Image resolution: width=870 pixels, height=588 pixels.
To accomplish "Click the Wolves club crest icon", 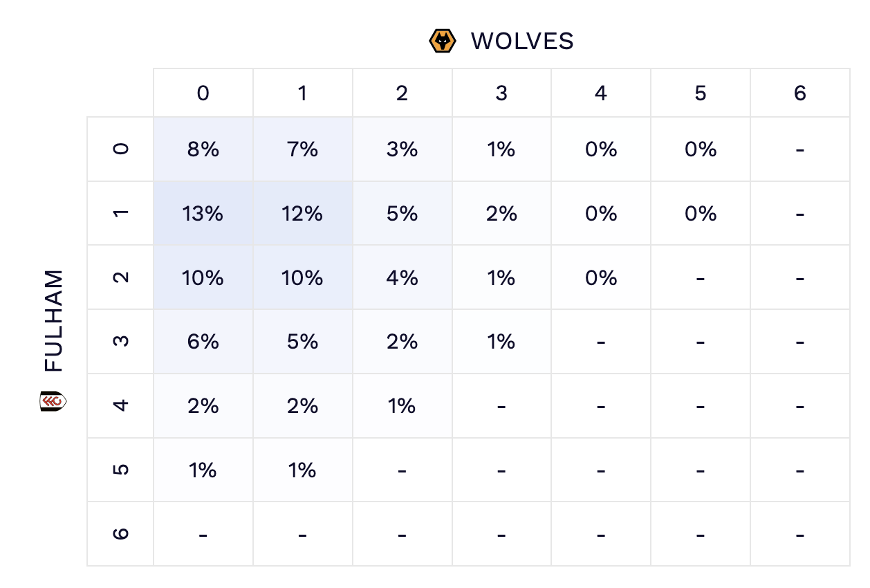I will point(443,42).
